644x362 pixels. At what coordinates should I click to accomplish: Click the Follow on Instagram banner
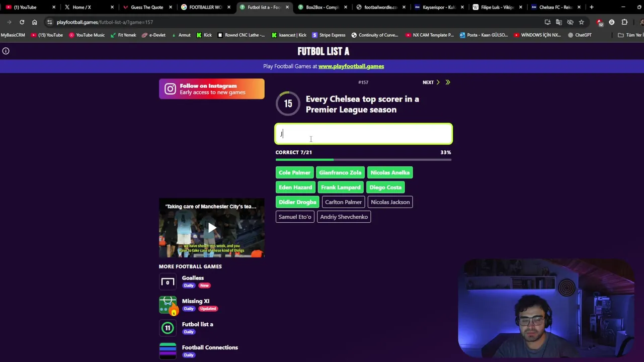pos(211,89)
